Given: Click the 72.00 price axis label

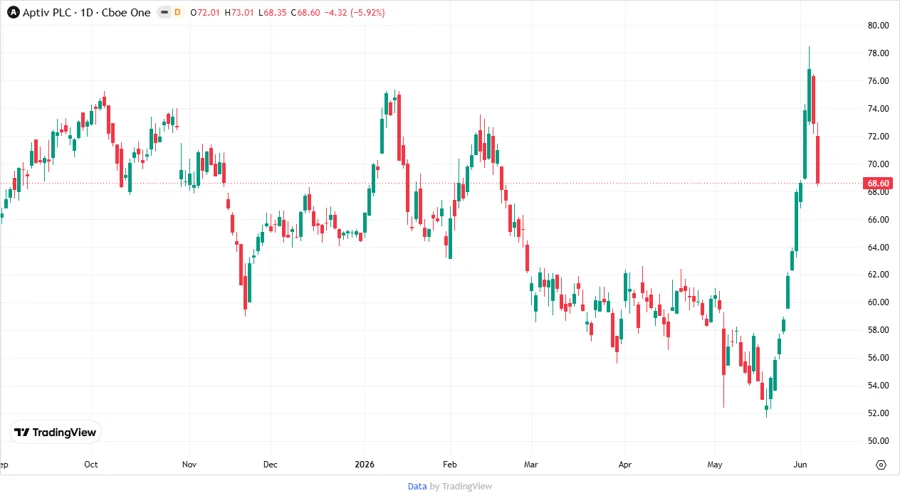Looking at the screenshot, I should pos(878,136).
